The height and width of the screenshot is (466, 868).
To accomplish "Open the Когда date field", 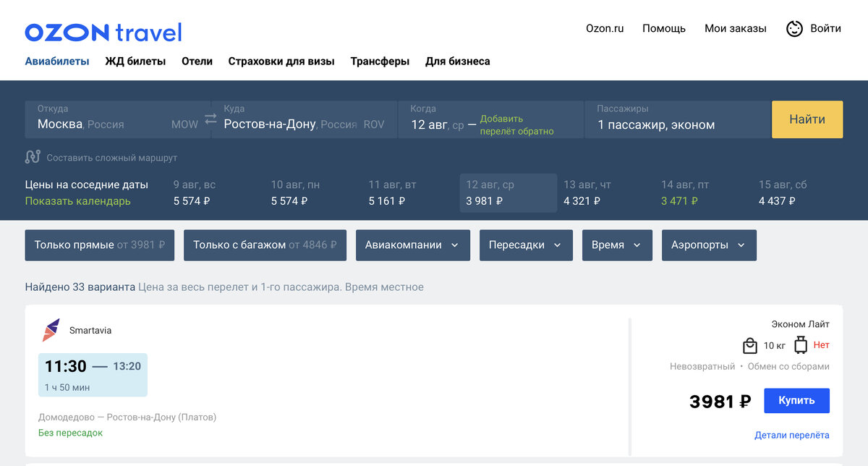I will point(491,119).
